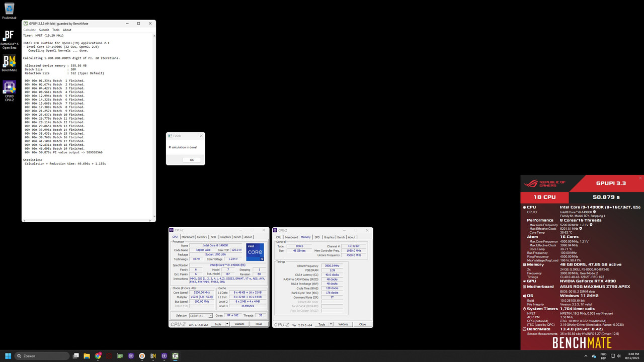The width and height of the screenshot is (644, 362).
Task: Click the Zoeken taskbar search box
Action: point(42,356)
